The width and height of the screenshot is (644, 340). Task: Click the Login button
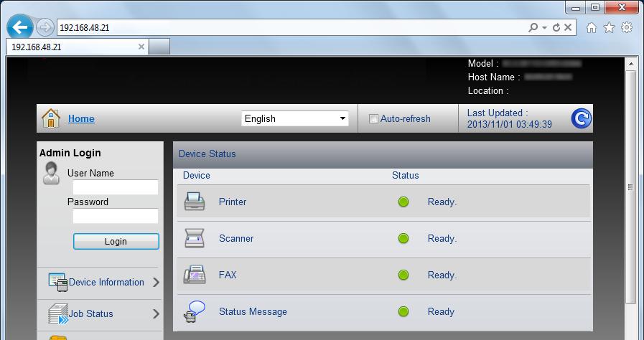[x=116, y=241]
